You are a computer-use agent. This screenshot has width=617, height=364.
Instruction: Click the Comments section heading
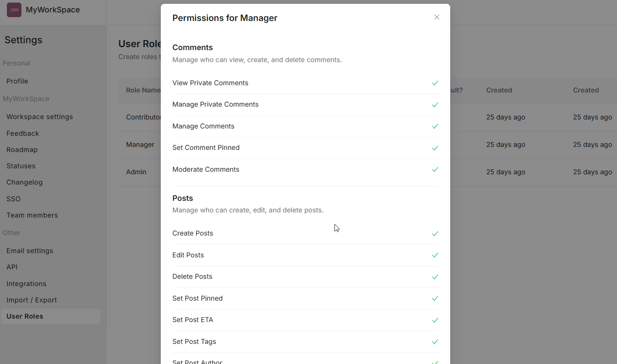pyautogui.click(x=193, y=48)
